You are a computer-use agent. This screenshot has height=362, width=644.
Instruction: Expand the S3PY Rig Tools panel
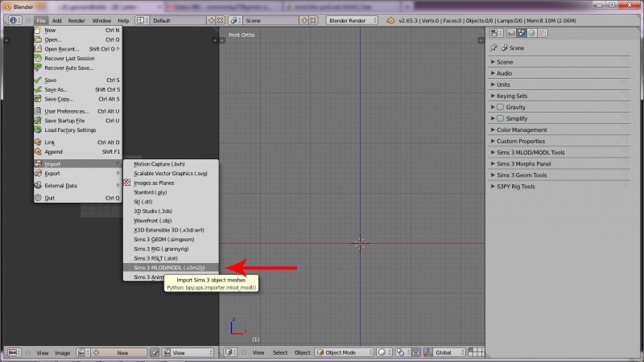[559, 187]
